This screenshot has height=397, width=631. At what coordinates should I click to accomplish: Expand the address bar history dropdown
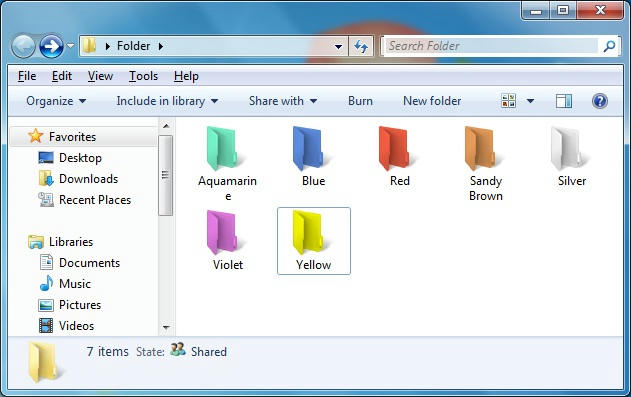pos(338,47)
